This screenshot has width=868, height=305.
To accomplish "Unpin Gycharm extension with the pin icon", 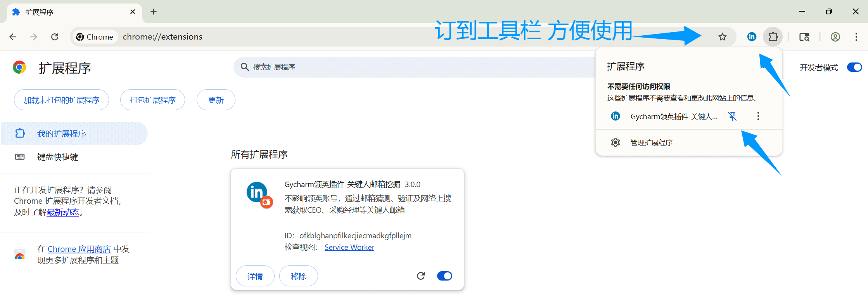I will [x=732, y=116].
